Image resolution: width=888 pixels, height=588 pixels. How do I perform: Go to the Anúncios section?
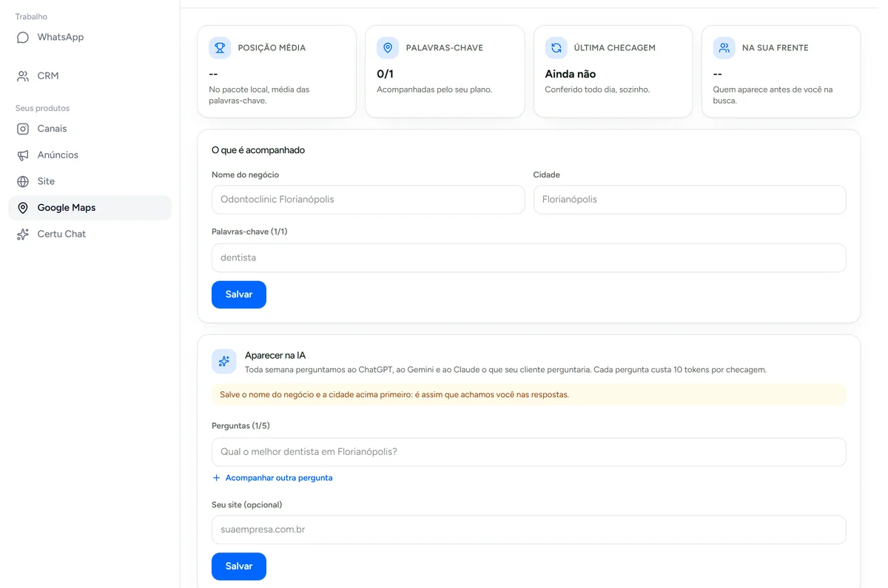pos(90,155)
